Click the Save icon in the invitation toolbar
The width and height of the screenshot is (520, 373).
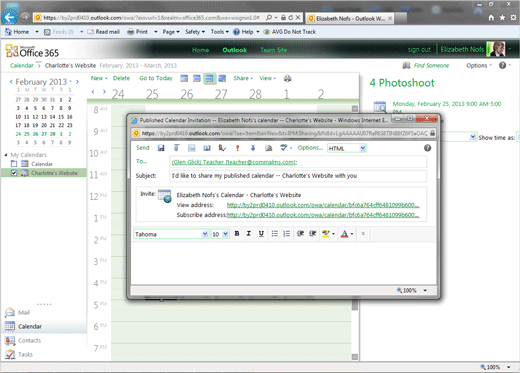pyautogui.click(x=161, y=148)
